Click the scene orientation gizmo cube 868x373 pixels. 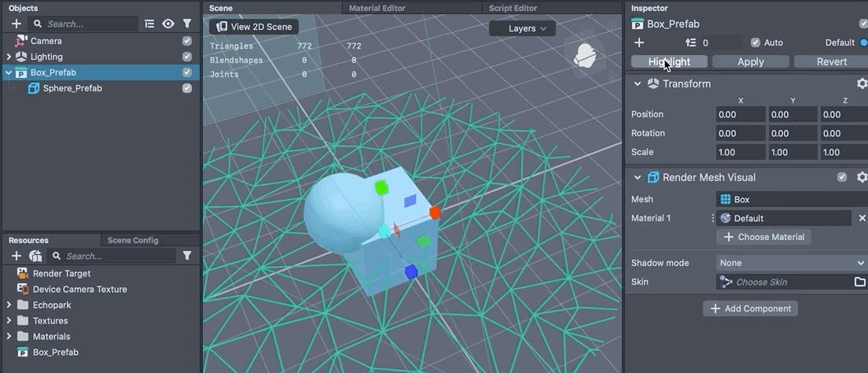pyautogui.click(x=585, y=56)
